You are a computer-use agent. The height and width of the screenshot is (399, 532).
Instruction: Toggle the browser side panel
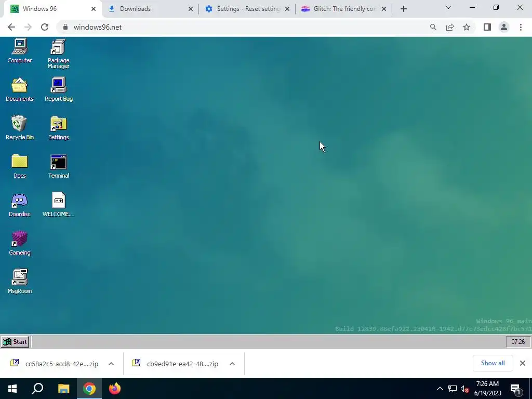[487, 27]
